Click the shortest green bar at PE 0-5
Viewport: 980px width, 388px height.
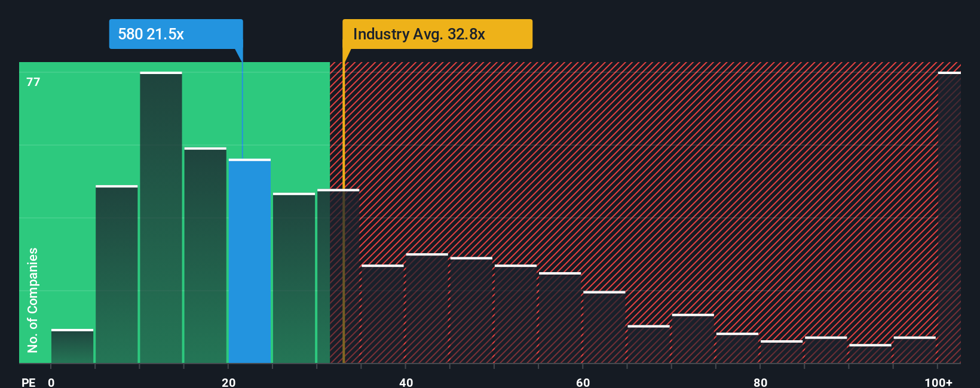(x=72, y=346)
